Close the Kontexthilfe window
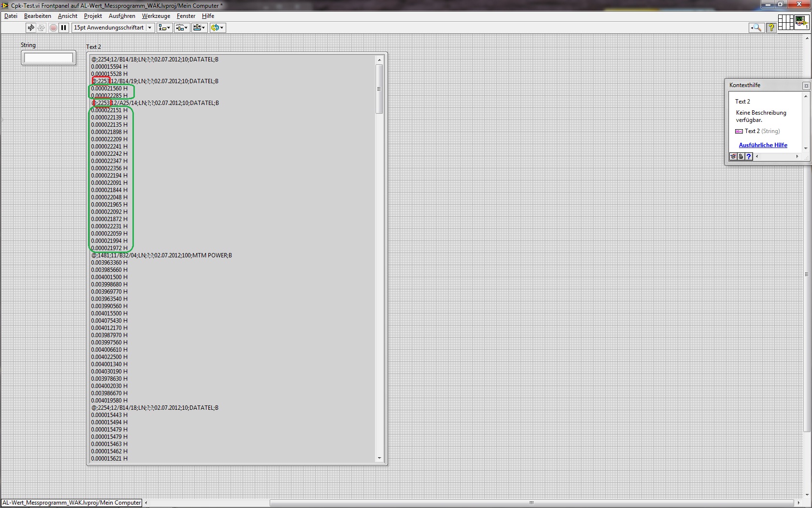This screenshot has height=508, width=812. (806, 86)
